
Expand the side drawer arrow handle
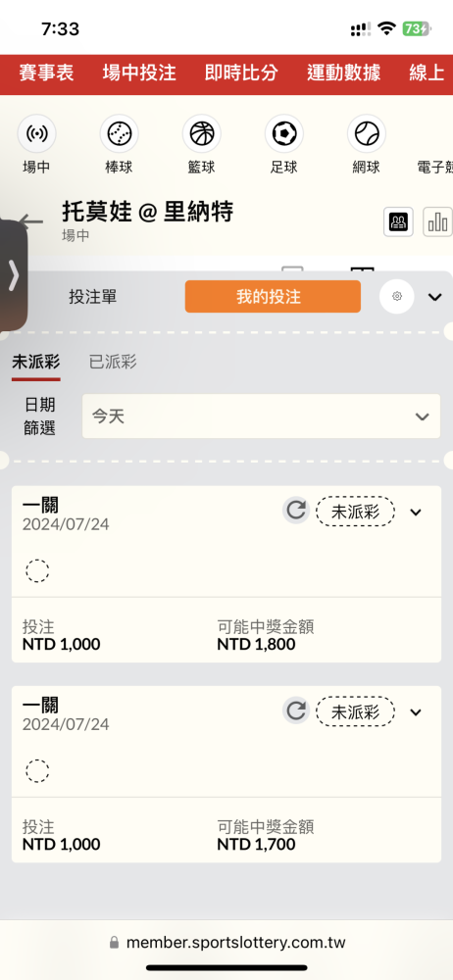tap(13, 275)
